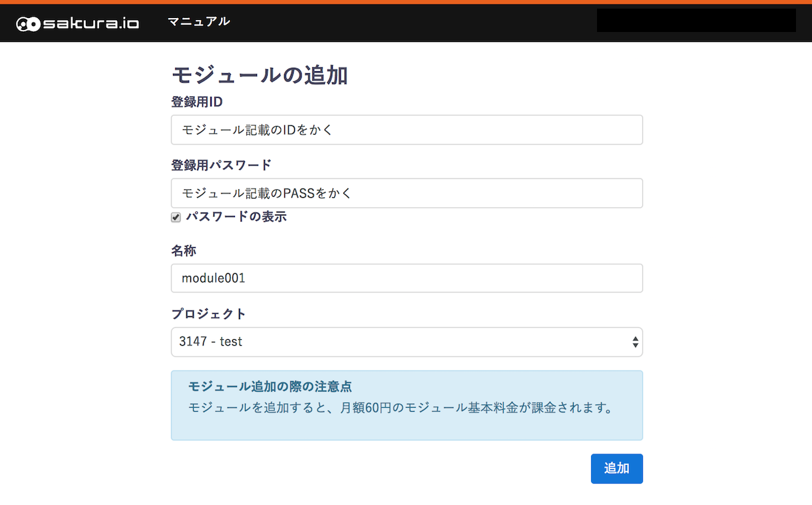The image size is (812, 505).
Task: Click the account area in the top-right corner
Action: [696, 21]
